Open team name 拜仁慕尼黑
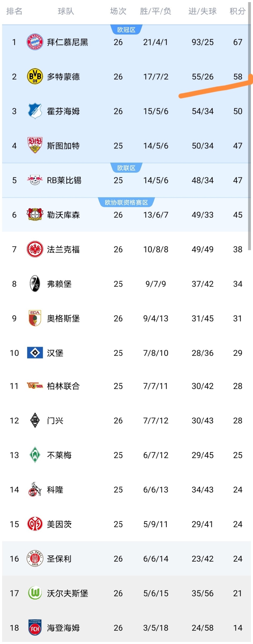 click(67, 42)
